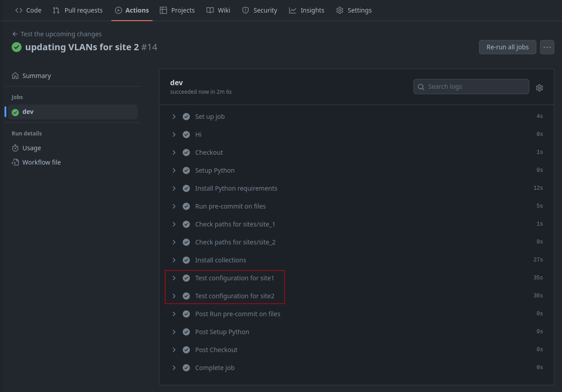
Task: Click the Re-run all jobs button
Action: pyautogui.click(x=507, y=47)
